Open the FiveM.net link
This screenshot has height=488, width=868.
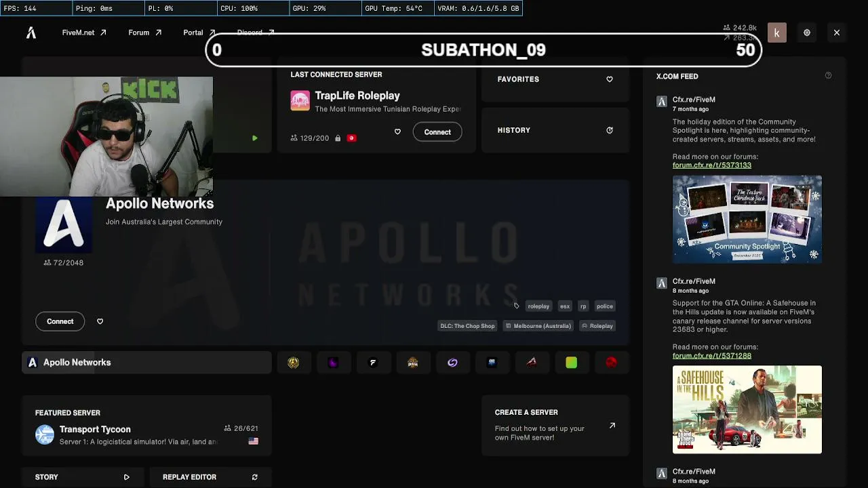(84, 33)
